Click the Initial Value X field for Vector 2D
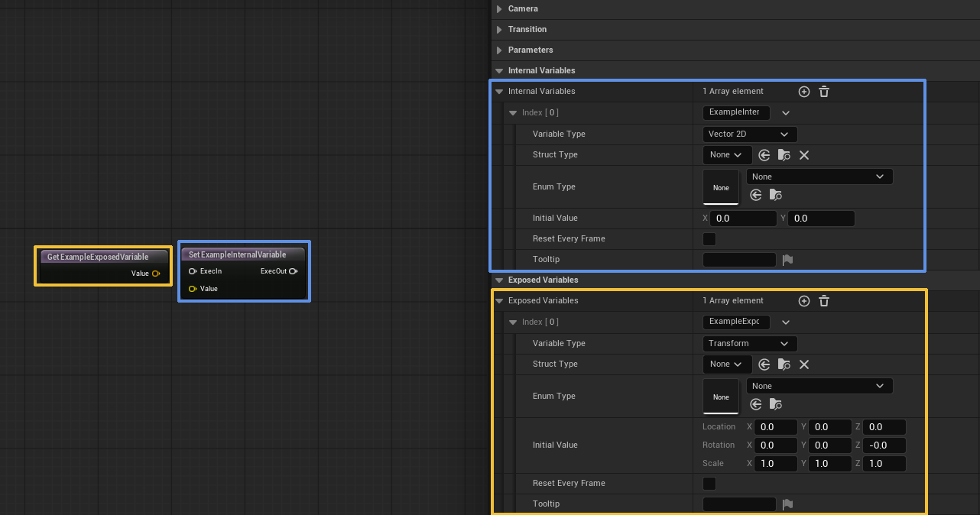The width and height of the screenshot is (980, 515). (742, 219)
